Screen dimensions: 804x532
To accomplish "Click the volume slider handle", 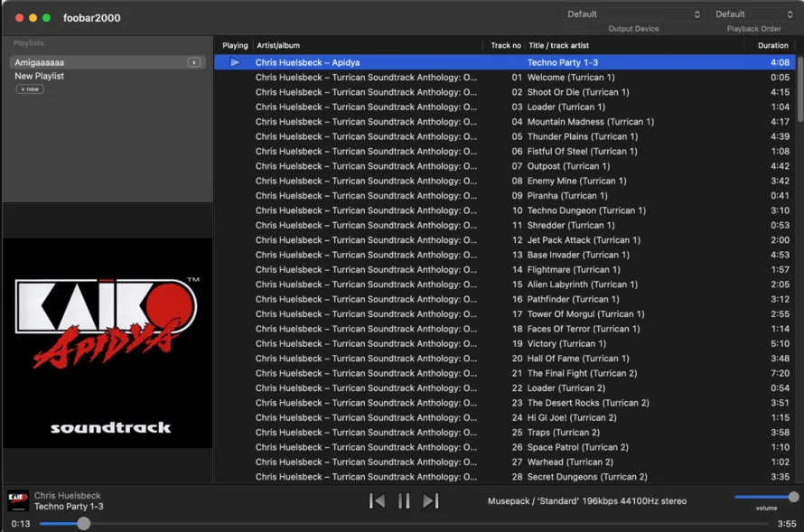I will click(x=793, y=497).
